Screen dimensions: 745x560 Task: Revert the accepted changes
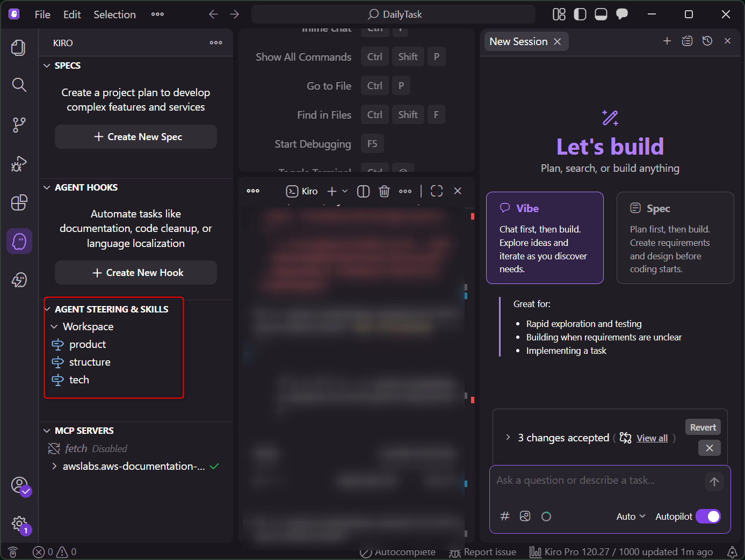[703, 427]
